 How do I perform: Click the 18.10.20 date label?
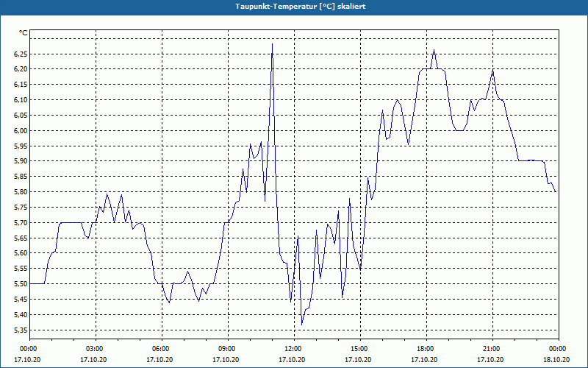pos(556,359)
